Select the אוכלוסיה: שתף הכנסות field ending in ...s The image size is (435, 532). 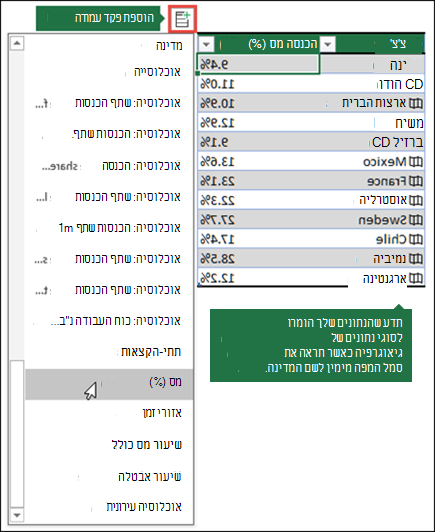[x=109, y=259]
